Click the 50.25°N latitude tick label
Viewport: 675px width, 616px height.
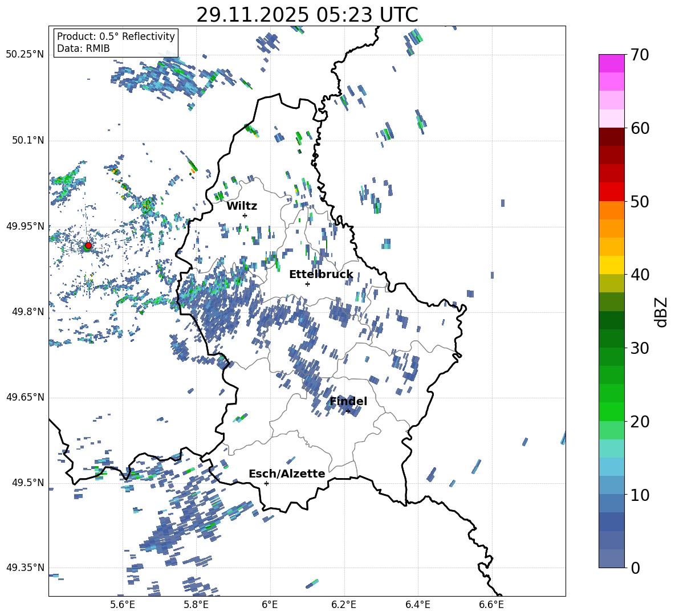[25, 55]
